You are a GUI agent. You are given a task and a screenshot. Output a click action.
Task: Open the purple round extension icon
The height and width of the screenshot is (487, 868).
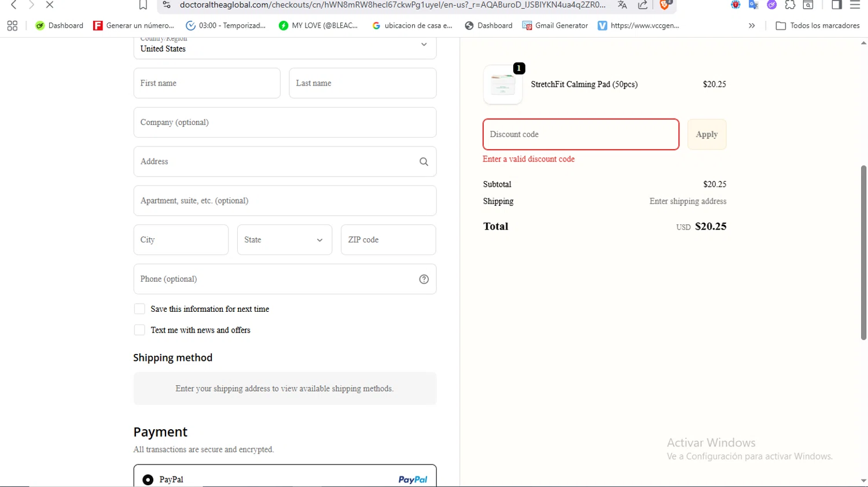click(772, 5)
